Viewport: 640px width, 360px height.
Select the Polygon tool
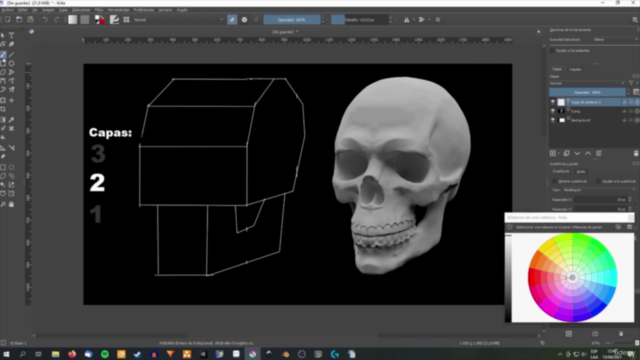[x=3, y=72]
